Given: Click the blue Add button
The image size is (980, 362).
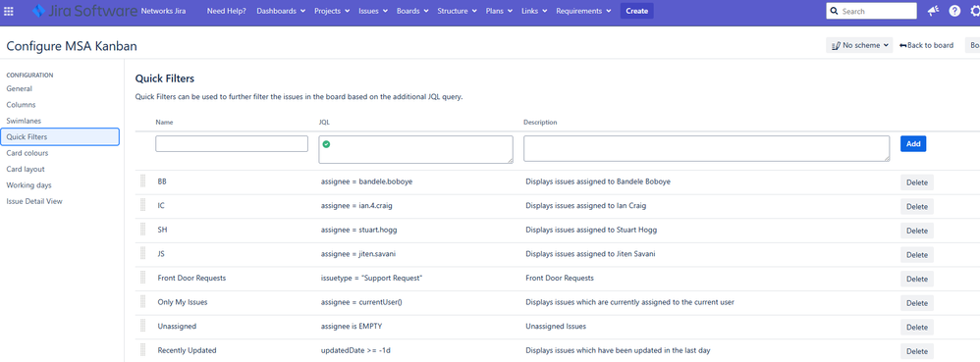Looking at the screenshot, I should tap(913, 143).
